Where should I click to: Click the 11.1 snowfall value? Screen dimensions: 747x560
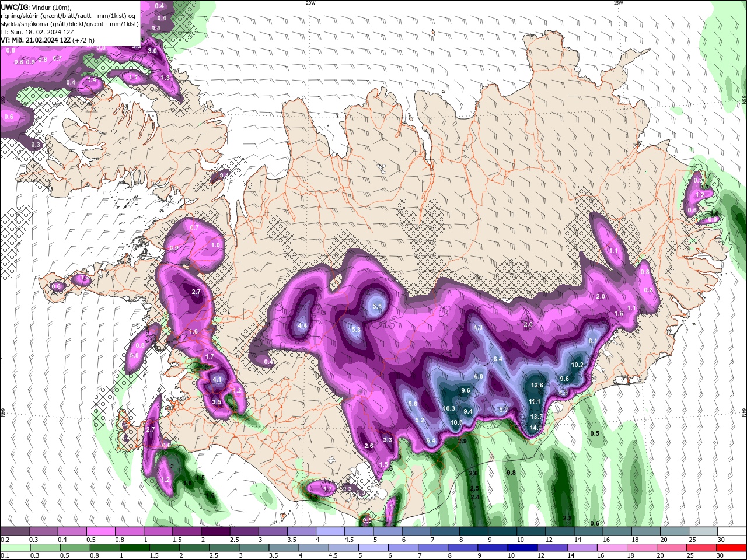click(535, 402)
